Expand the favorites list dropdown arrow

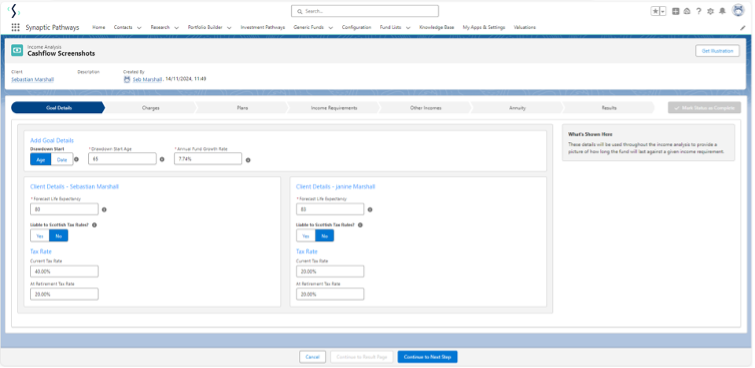coord(663,11)
